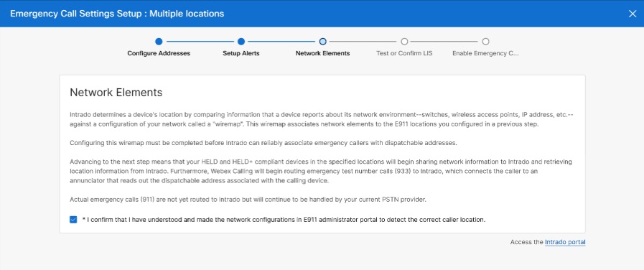Select Enable Emergency C... step label

(485, 53)
